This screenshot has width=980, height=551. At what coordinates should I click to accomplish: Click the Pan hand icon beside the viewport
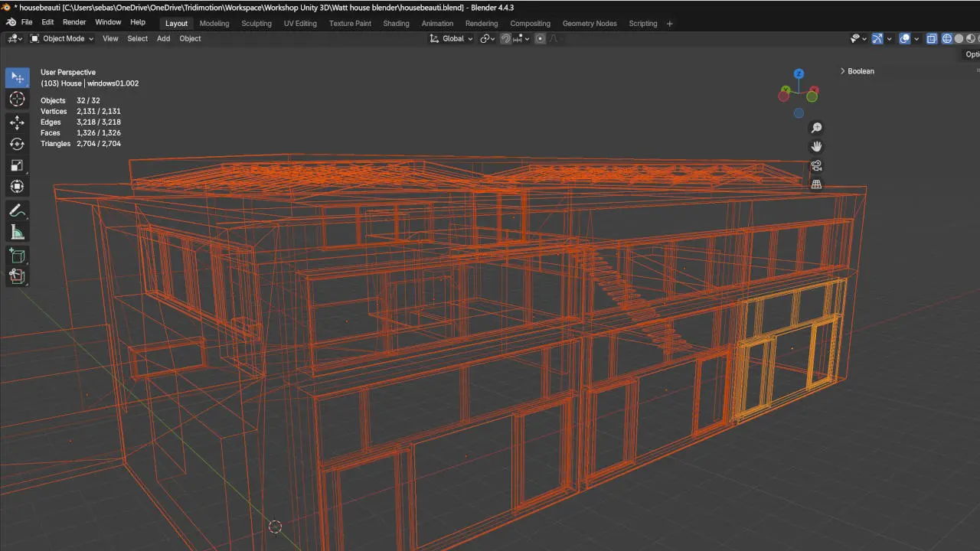(x=816, y=146)
